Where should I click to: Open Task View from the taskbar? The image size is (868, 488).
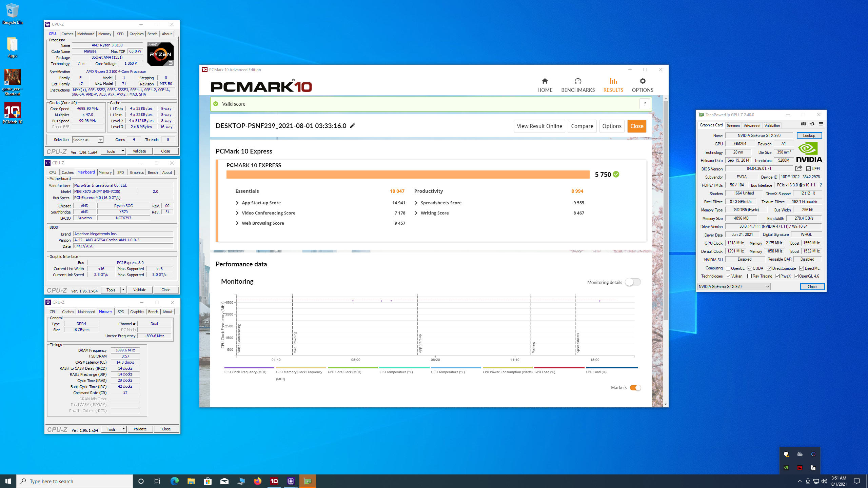click(157, 481)
